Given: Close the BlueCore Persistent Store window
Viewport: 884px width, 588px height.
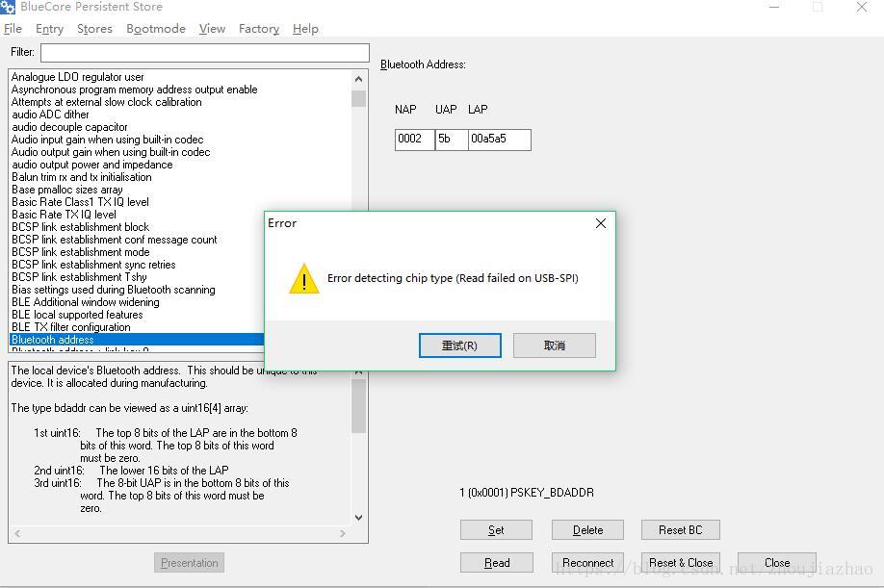Looking at the screenshot, I should [862, 8].
